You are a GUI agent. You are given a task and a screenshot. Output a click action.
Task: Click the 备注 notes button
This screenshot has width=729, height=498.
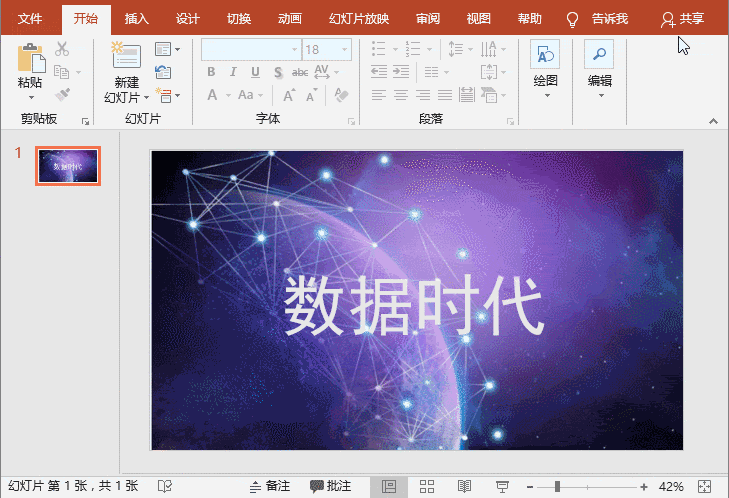coord(270,486)
